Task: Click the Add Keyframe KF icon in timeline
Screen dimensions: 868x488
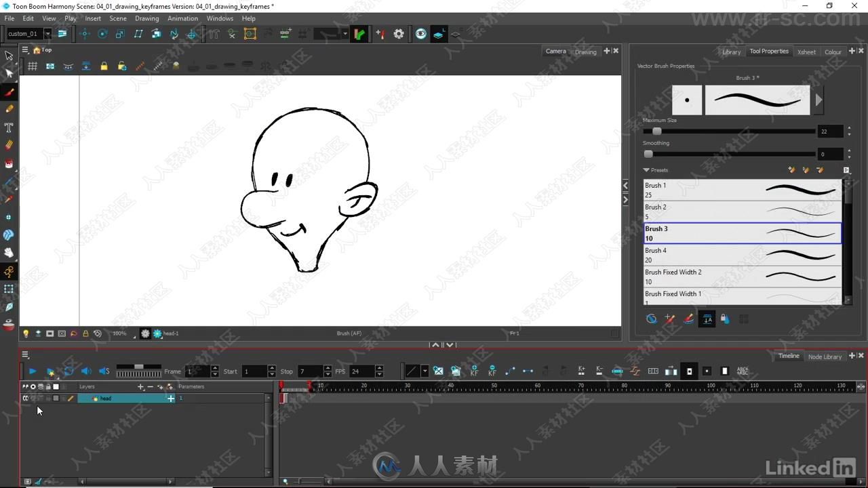Action: 474,371
